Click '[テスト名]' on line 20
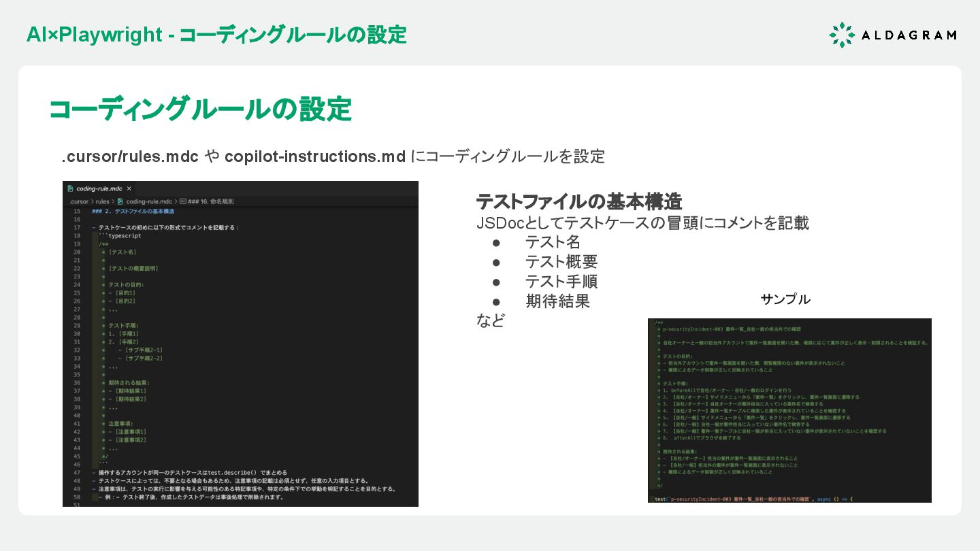This screenshot has width=980, height=551. tap(122, 252)
